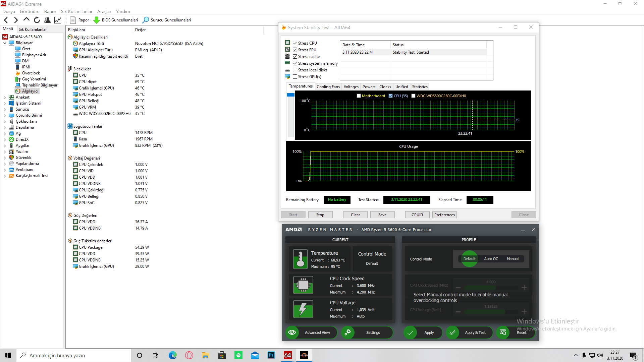Toggle Stress GPU(s) checkbox
Image resolution: width=644 pixels, height=362 pixels.
click(x=295, y=77)
